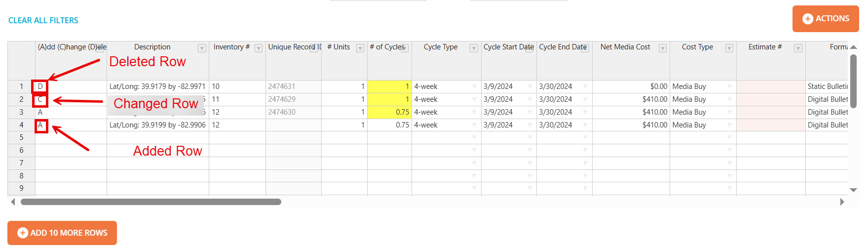The height and width of the screenshot is (251, 868).
Task: Open the Inventory # column filter icon
Action: (258, 48)
